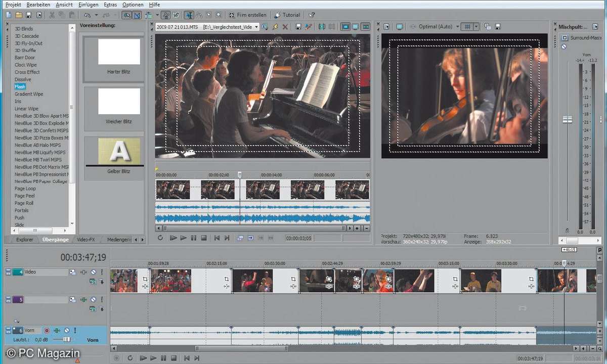607x364 pixels.
Task: Toggle preview overlays grid button
Action: pyautogui.click(x=468, y=27)
